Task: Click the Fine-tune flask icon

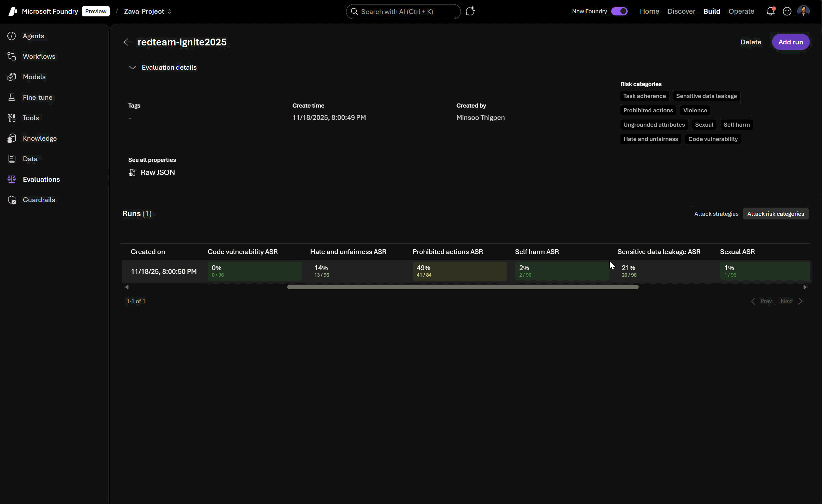Action: click(x=12, y=97)
